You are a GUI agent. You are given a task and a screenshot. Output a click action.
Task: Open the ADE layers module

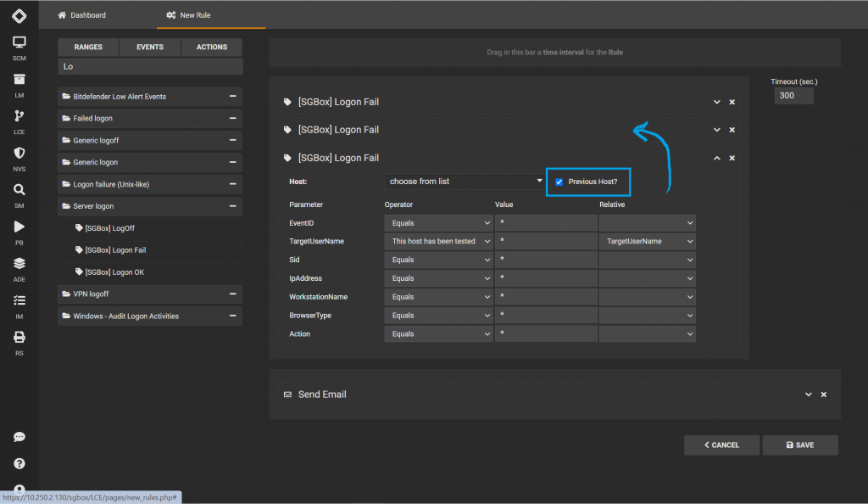pyautogui.click(x=19, y=269)
